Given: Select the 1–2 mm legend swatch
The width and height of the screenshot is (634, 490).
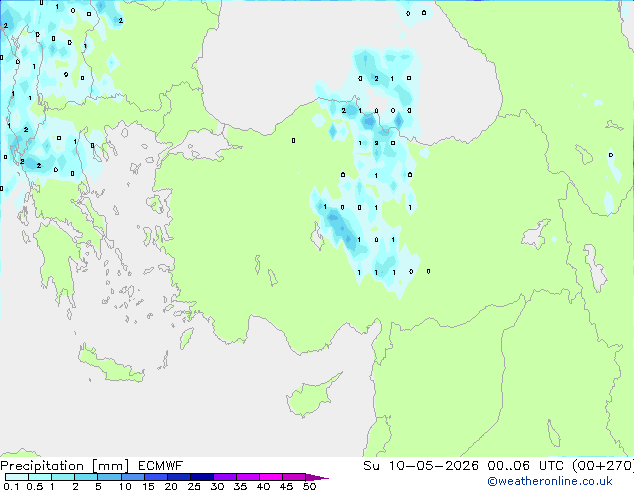Looking at the screenshot, I should tap(63, 477).
